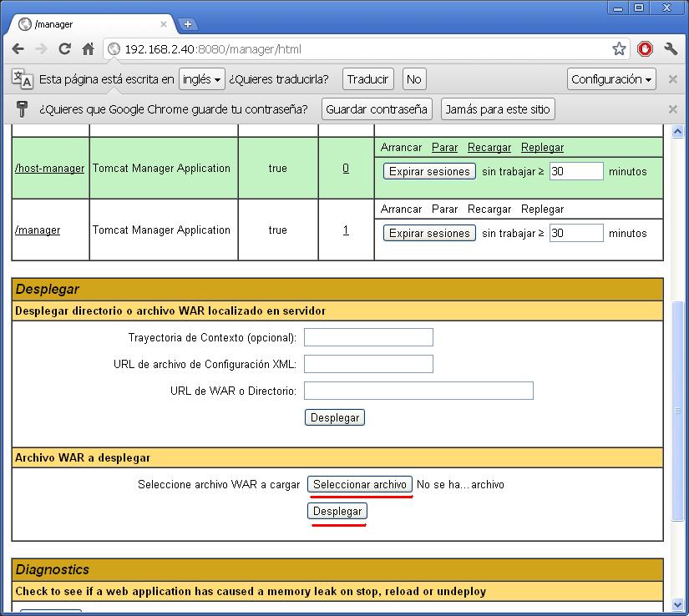Click Replegar for /host-manager
689x616 pixels.
pyautogui.click(x=542, y=148)
